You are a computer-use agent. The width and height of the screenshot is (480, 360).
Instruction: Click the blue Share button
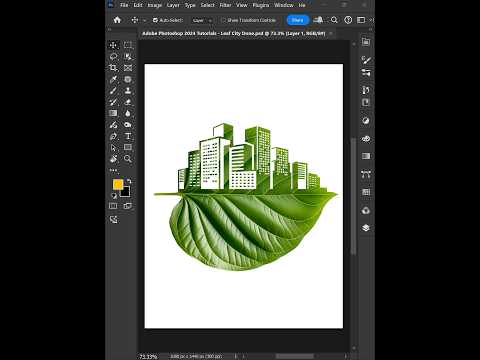297,20
